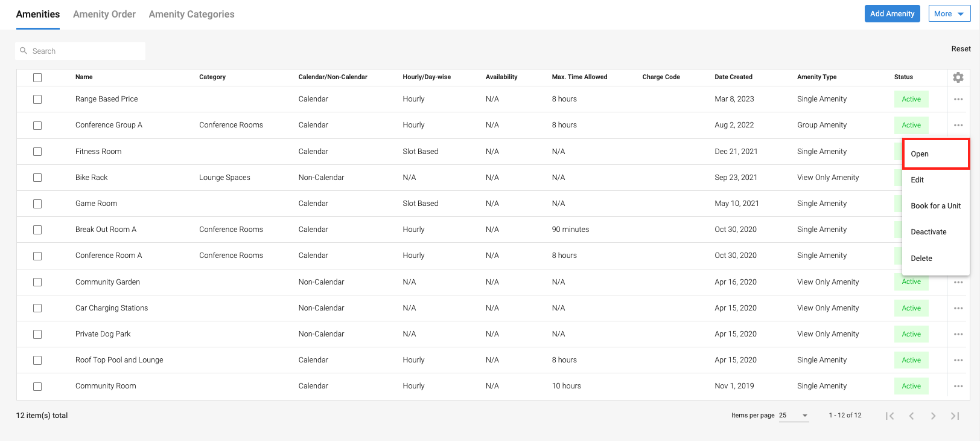Viewport: 980px width, 441px height.
Task: Switch to the Amenity Categories tab
Action: click(x=191, y=14)
